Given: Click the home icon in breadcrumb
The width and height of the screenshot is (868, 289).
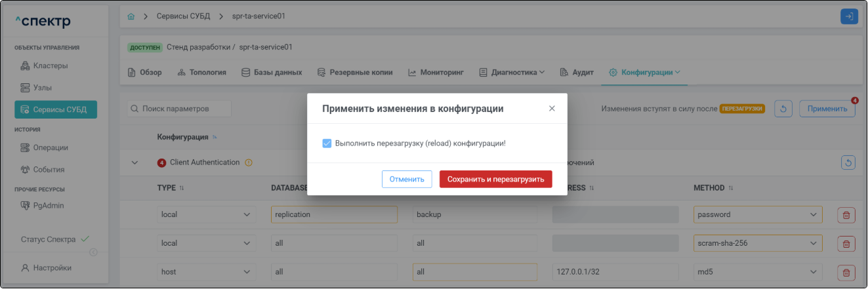Looking at the screenshot, I should [x=131, y=16].
